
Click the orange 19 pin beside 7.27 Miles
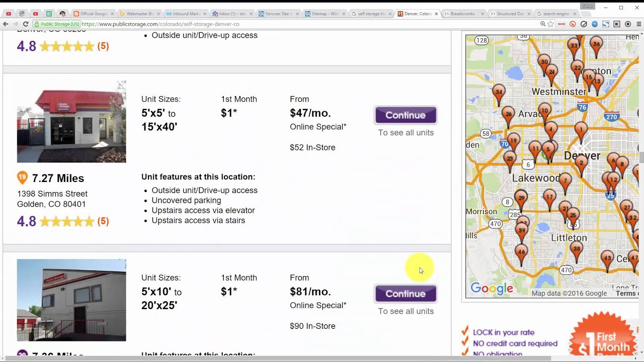tap(22, 177)
